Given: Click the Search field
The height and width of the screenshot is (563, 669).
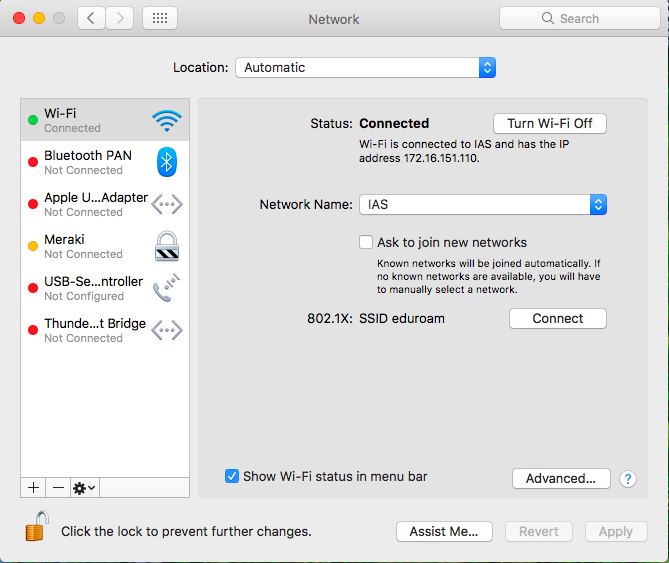Looking at the screenshot, I should tap(579, 18).
